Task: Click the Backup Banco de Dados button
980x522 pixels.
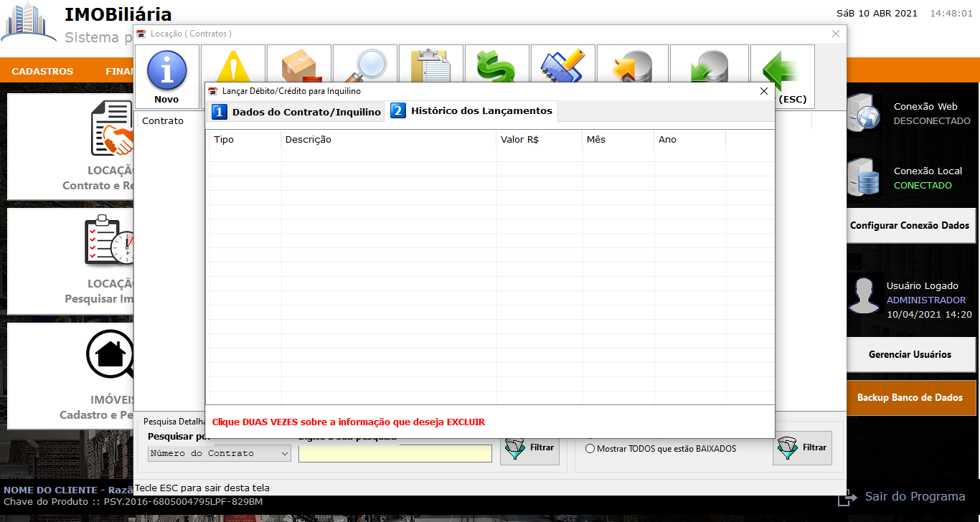Action: point(911,398)
